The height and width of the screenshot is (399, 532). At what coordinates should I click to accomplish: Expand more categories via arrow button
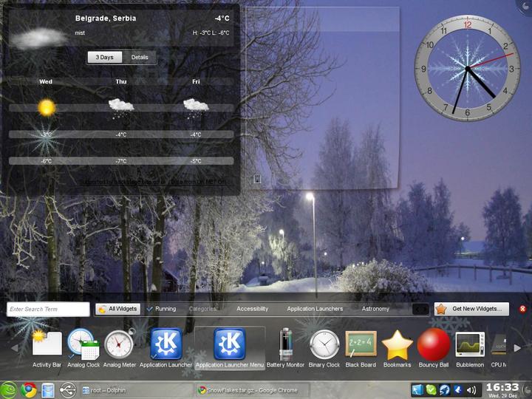[420, 309]
